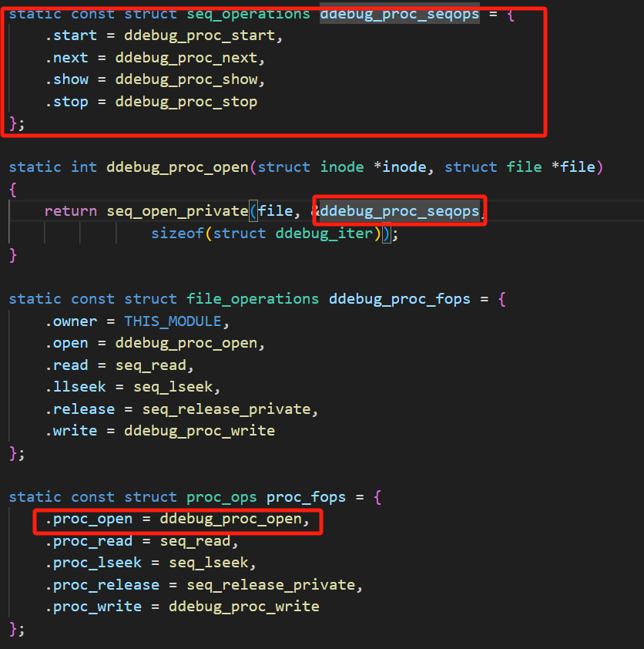Click the *inode parameter name
Screen dimensions: 644x649
click(x=400, y=167)
